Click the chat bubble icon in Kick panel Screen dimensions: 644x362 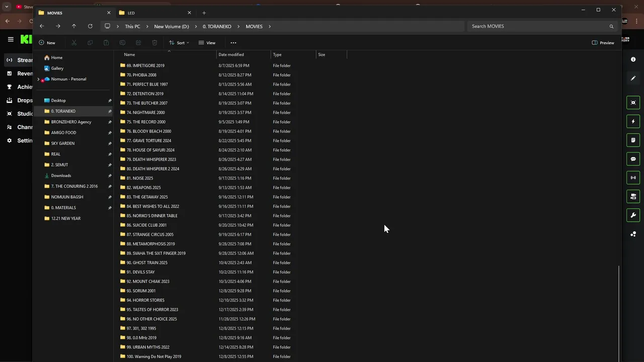pyautogui.click(x=633, y=159)
